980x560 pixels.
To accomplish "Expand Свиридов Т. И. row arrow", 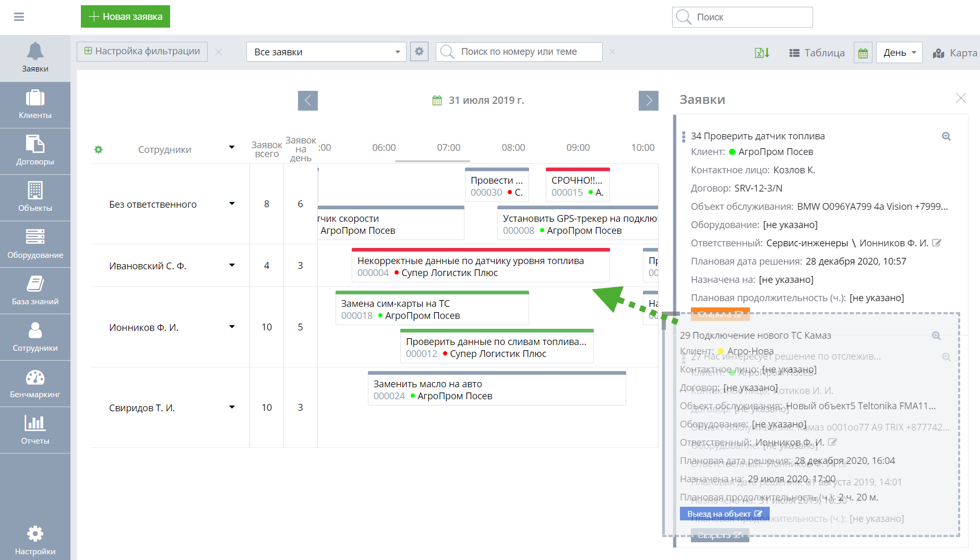I will [x=232, y=407].
